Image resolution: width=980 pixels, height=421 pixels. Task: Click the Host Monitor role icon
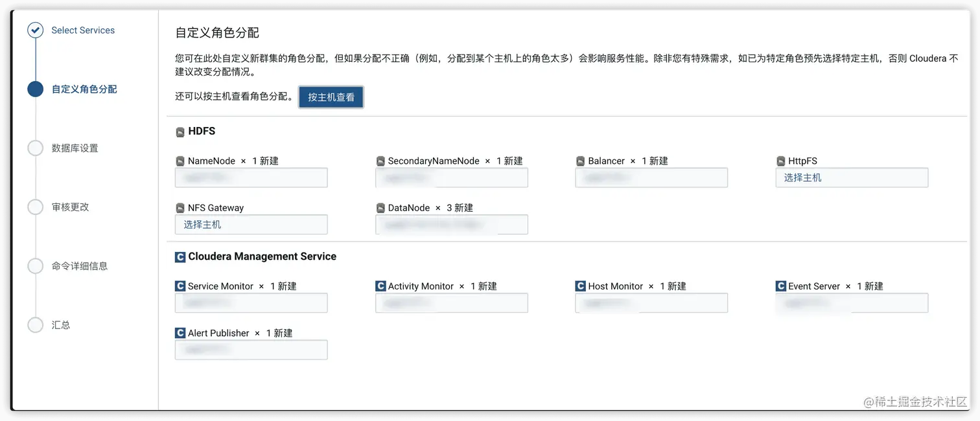click(581, 286)
